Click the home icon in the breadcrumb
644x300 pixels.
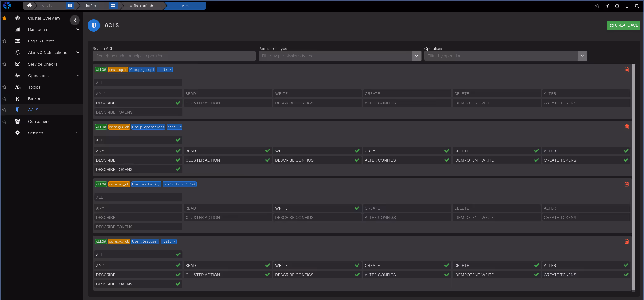tap(29, 6)
